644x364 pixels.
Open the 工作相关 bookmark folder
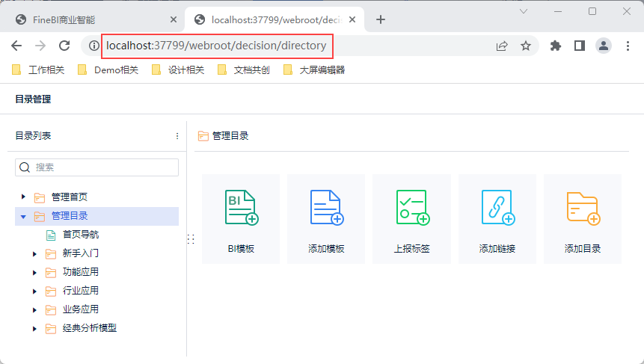38,70
